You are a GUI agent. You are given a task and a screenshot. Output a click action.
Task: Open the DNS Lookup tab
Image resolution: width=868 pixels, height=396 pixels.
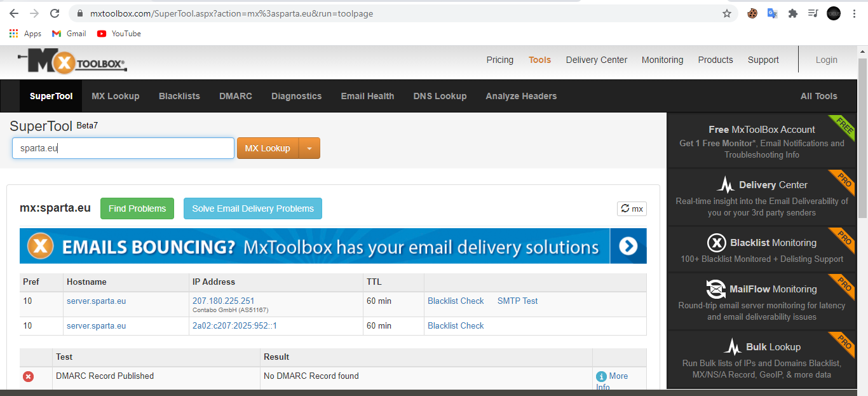[440, 96]
